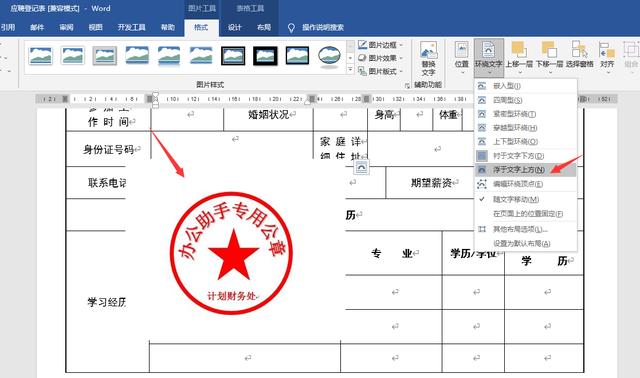This screenshot has width=640, height=378.
Task: Apply the sixth picture style thumbnail
Action: [x=201, y=56]
